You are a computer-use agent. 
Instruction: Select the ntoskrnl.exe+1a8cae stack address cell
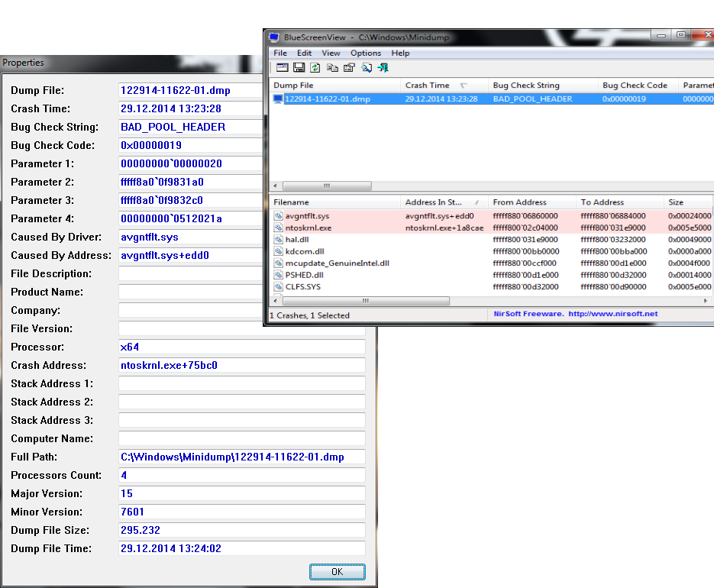[444, 228]
